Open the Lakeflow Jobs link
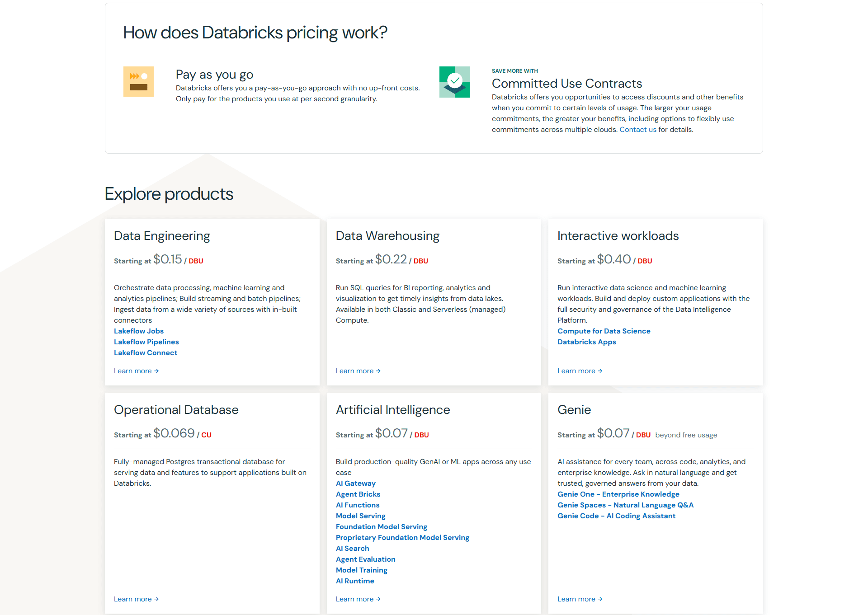868x615 pixels. pos(139,331)
